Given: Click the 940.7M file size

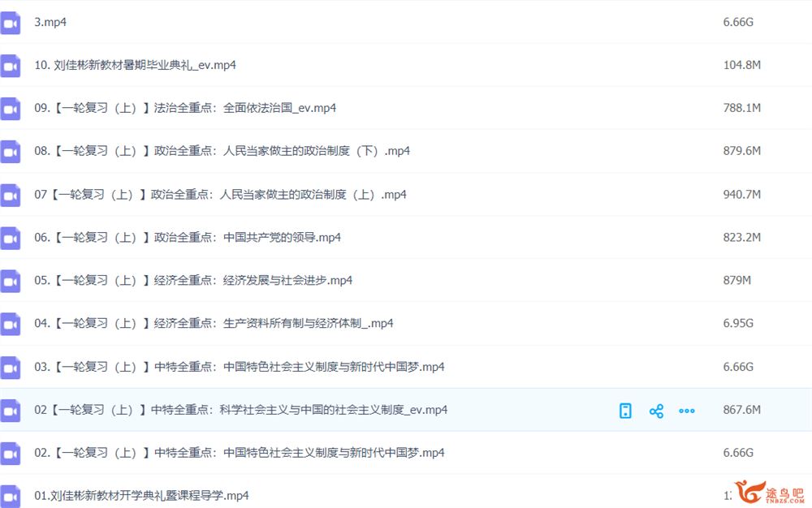Looking at the screenshot, I should tap(741, 195).
